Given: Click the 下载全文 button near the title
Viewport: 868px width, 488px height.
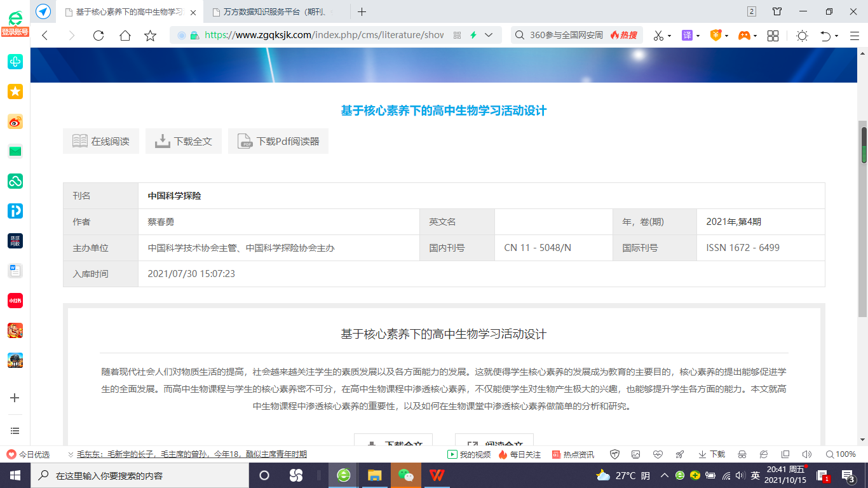Looking at the screenshot, I should click(x=184, y=141).
